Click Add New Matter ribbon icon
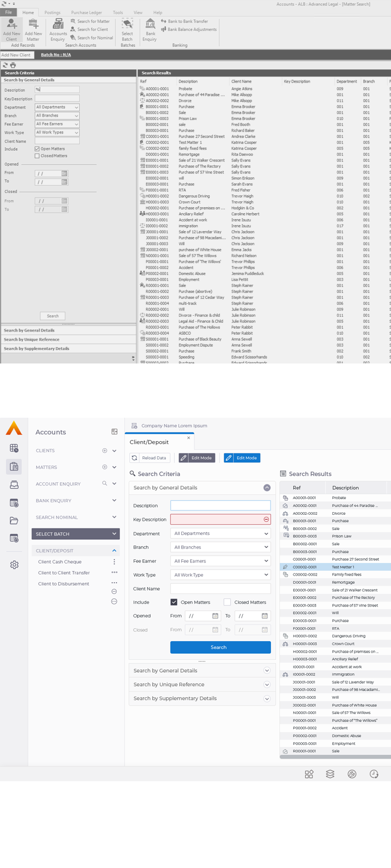 pos(33,30)
